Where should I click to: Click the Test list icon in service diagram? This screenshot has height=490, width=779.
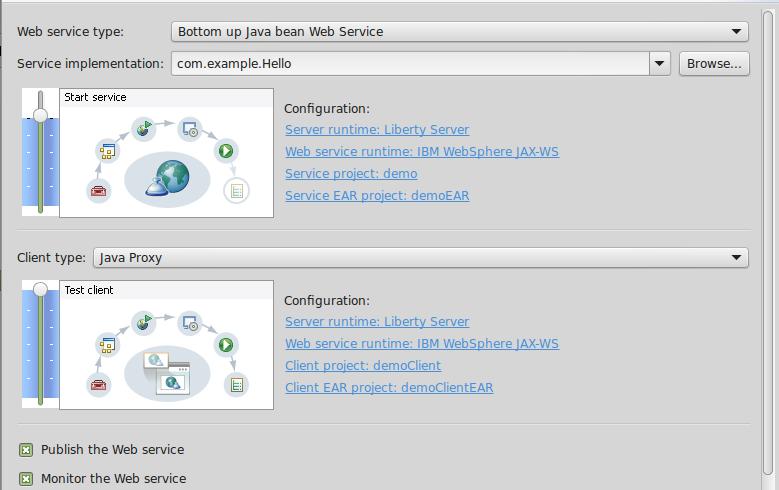[x=236, y=191]
